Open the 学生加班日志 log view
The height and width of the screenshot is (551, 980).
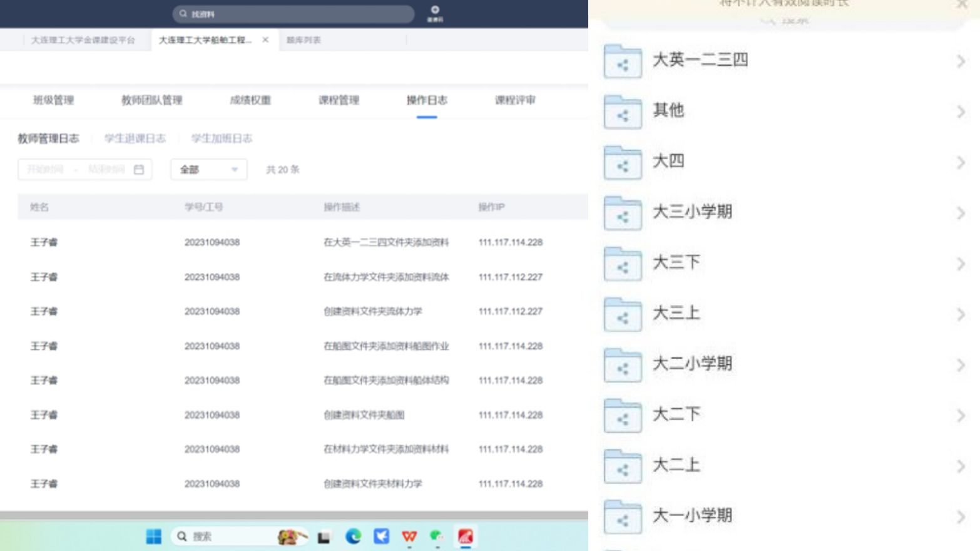point(222,138)
